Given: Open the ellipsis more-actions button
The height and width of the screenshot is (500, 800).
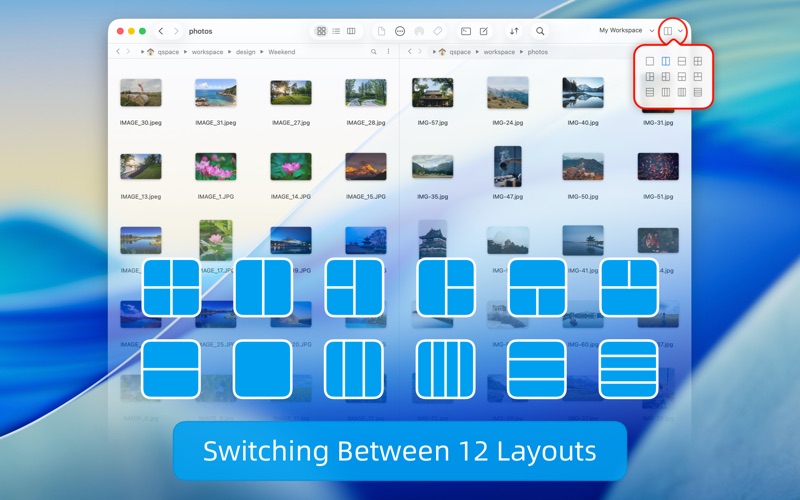Looking at the screenshot, I should click(400, 31).
